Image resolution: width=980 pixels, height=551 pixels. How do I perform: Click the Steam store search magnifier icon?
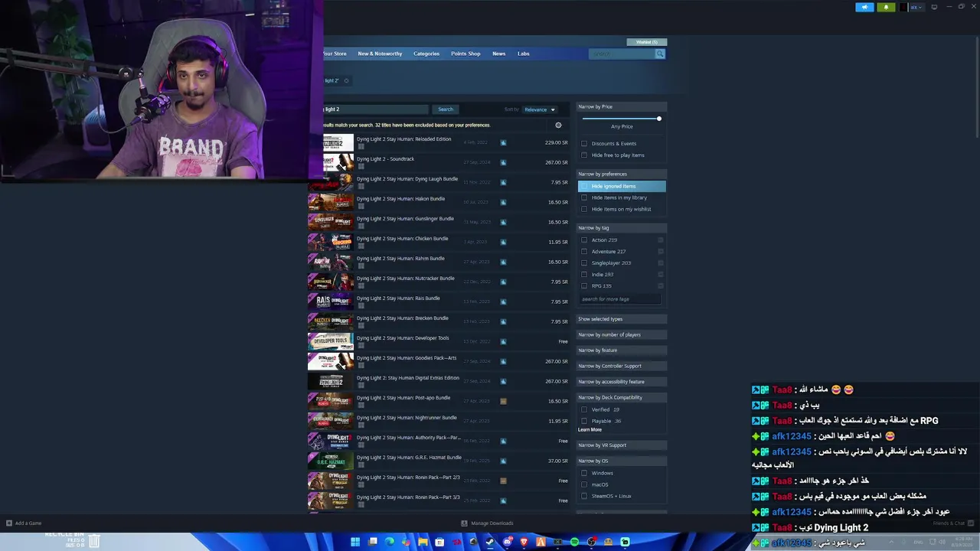coord(660,54)
